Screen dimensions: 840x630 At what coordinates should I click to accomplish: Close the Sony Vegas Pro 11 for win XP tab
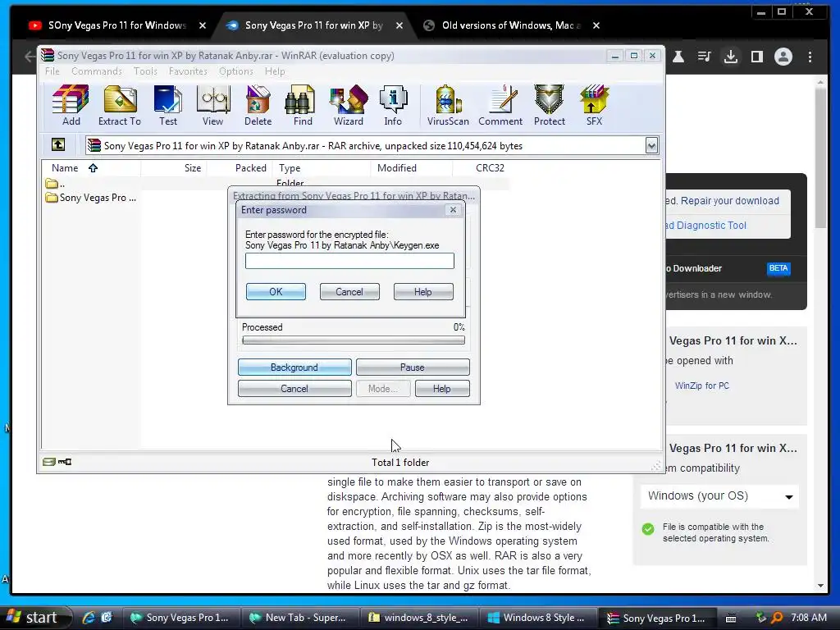tap(399, 25)
